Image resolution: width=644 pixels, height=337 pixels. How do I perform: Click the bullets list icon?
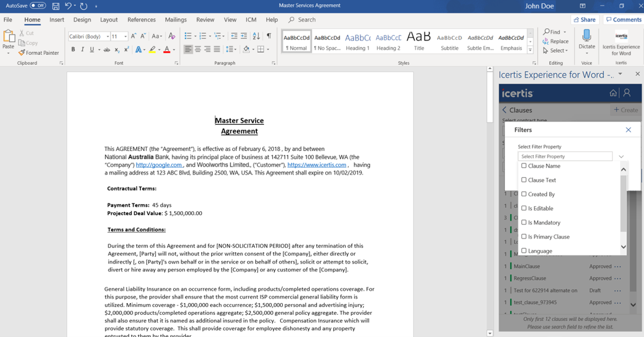tap(188, 36)
